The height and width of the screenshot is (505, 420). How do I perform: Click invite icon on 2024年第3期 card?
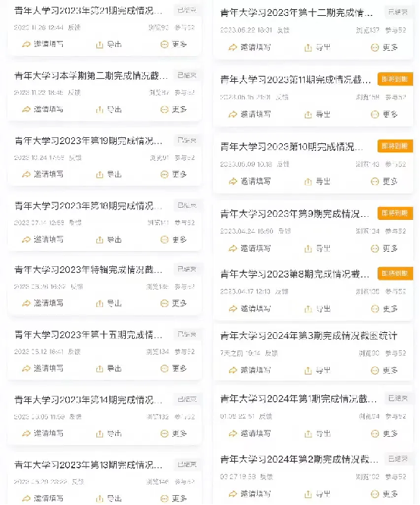coord(233,370)
